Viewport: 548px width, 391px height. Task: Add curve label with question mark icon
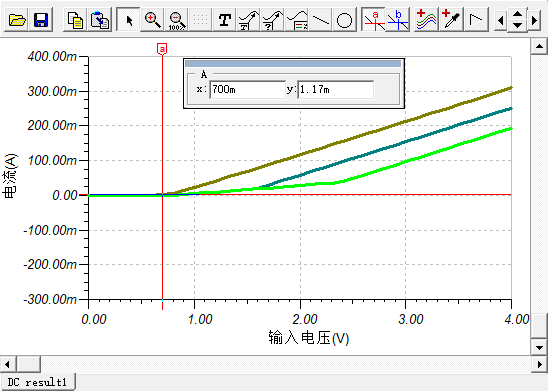(x=273, y=20)
